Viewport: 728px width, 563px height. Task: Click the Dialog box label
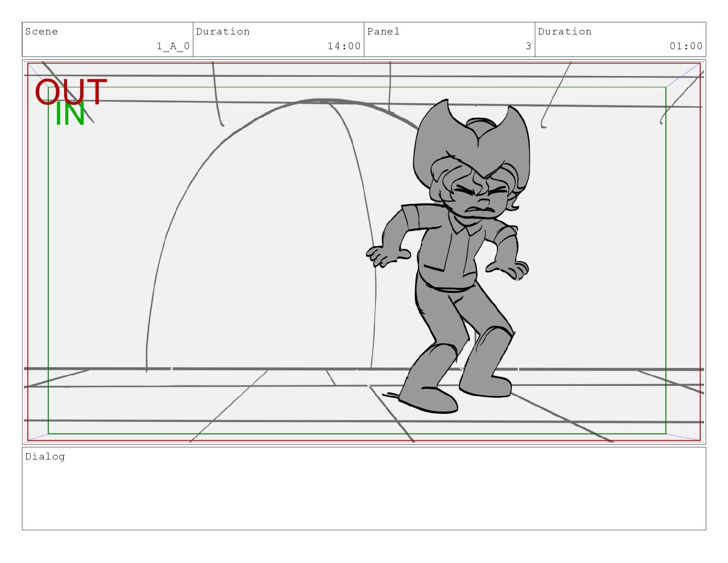45,456
